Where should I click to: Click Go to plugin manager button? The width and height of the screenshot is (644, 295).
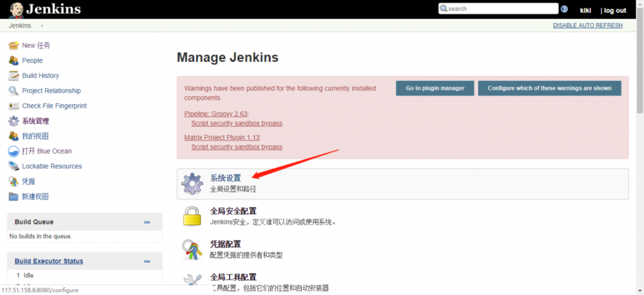pyautogui.click(x=435, y=88)
